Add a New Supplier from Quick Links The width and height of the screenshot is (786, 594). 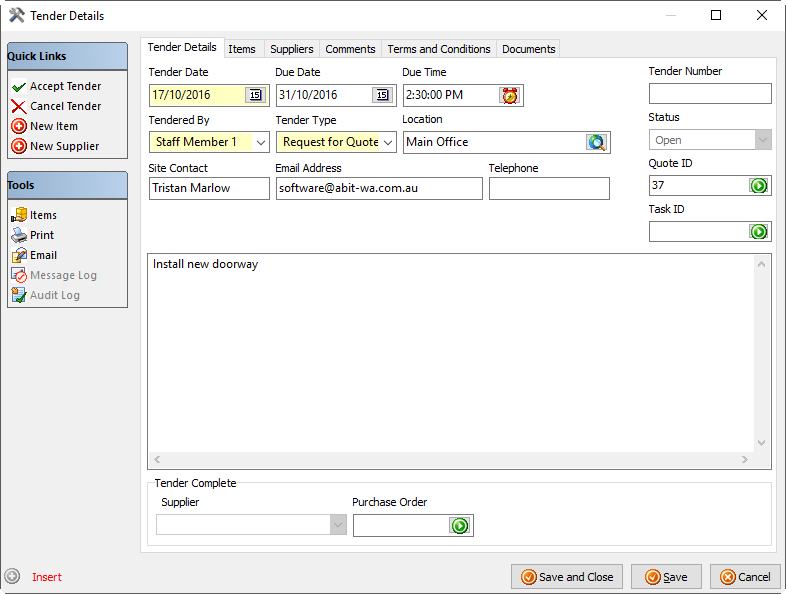[x=64, y=147]
